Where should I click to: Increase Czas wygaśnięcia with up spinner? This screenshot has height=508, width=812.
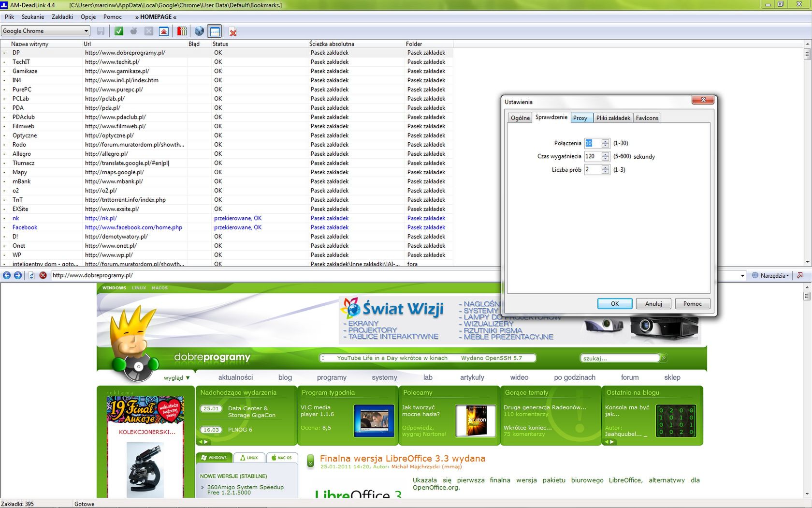pos(605,154)
